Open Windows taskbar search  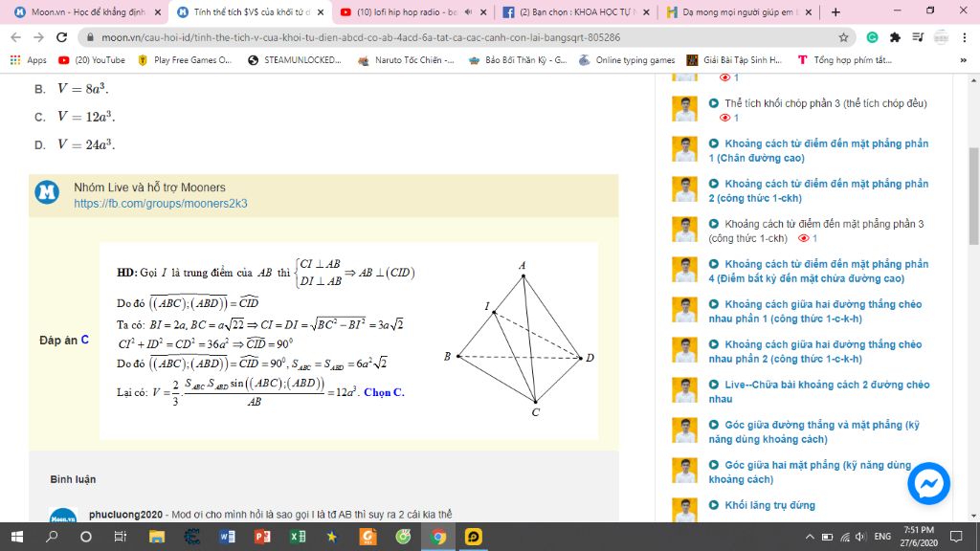(52, 537)
